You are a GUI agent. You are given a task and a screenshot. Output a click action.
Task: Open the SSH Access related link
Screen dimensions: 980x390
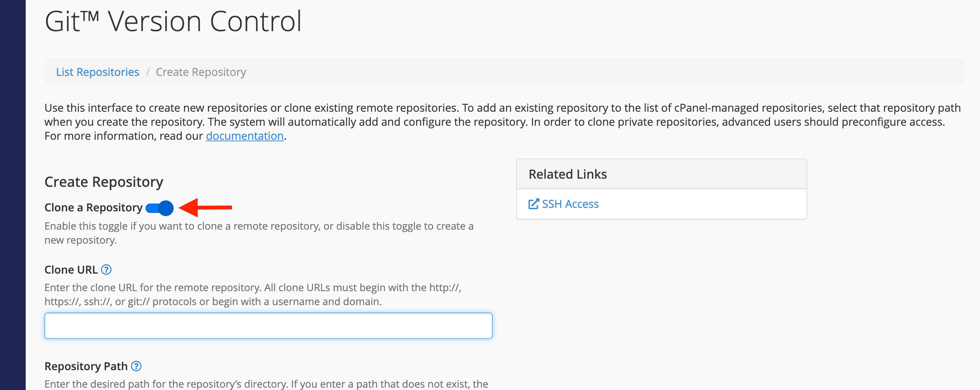[x=570, y=204]
